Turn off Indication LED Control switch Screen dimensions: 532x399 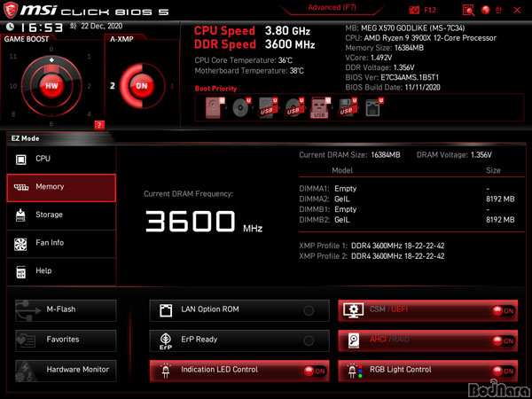pos(315,371)
